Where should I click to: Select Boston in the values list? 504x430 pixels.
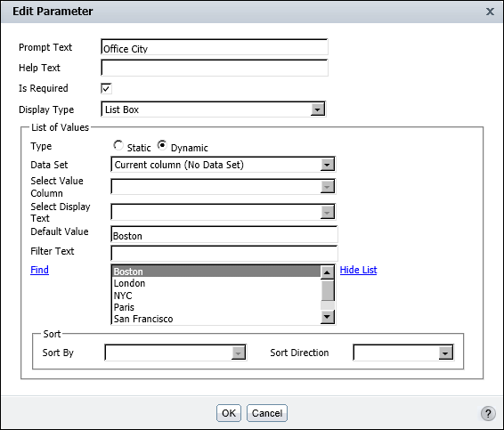point(216,272)
